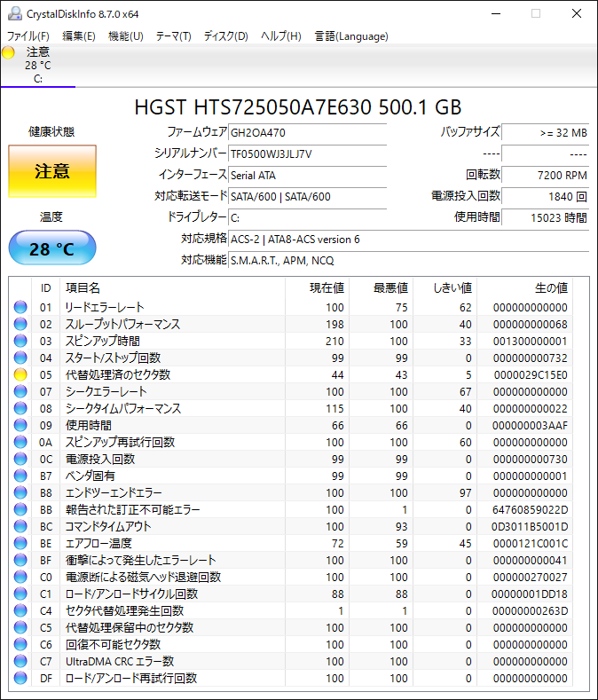598x700 pixels.
Task: Click the blue status orb for エアフロー温度 row
Action: [20, 543]
